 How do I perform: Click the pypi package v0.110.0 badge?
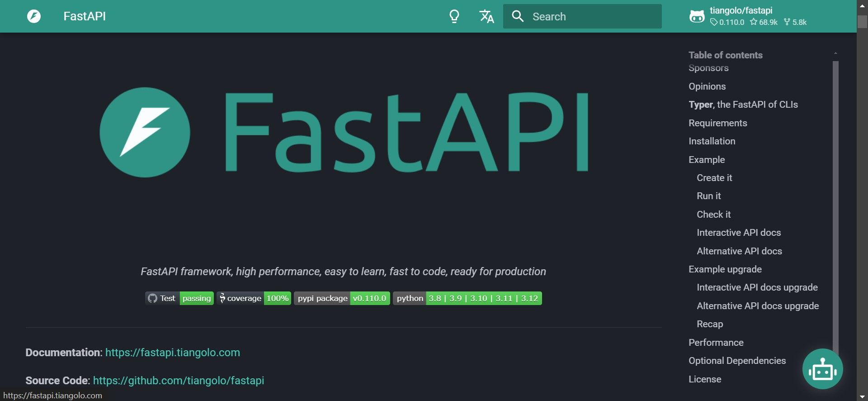[342, 298]
